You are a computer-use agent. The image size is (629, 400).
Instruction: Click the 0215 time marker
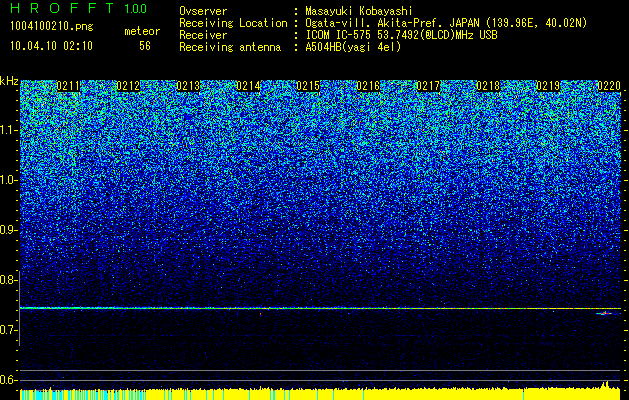[x=308, y=86]
